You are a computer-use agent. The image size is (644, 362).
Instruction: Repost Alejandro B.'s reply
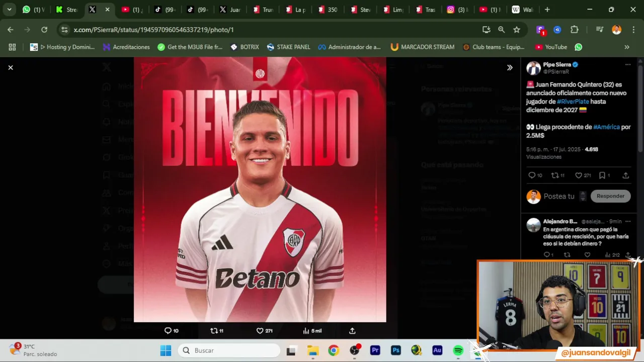click(x=567, y=255)
